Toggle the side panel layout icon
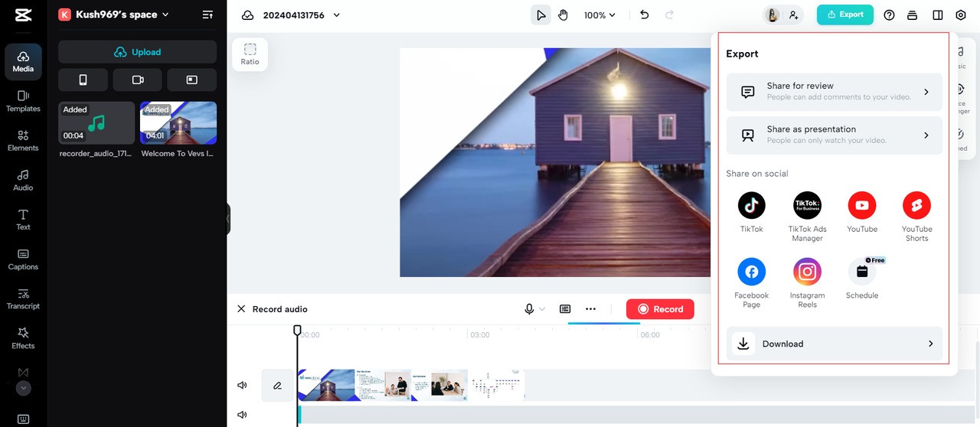 pyautogui.click(x=938, y=15)
